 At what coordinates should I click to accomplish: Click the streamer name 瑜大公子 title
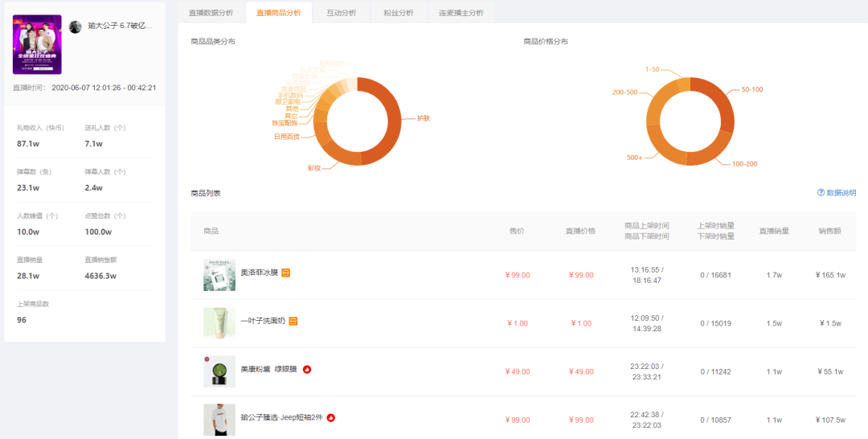120,26
